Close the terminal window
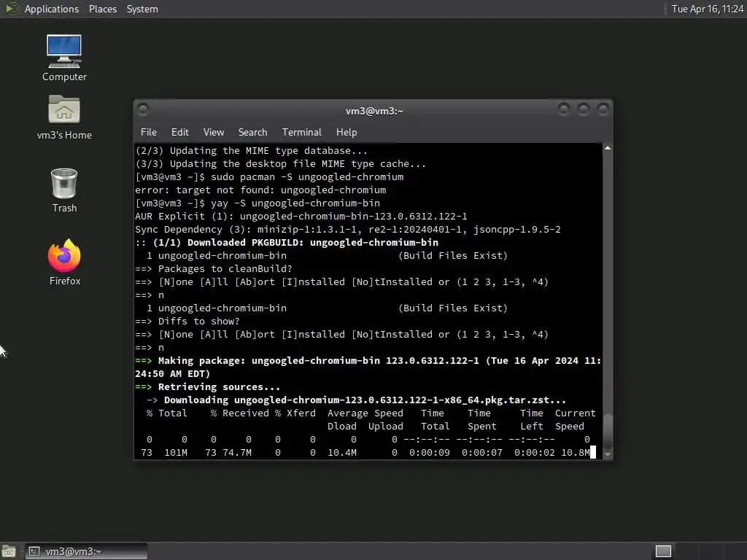747x560 pixels. click(603, 109)
